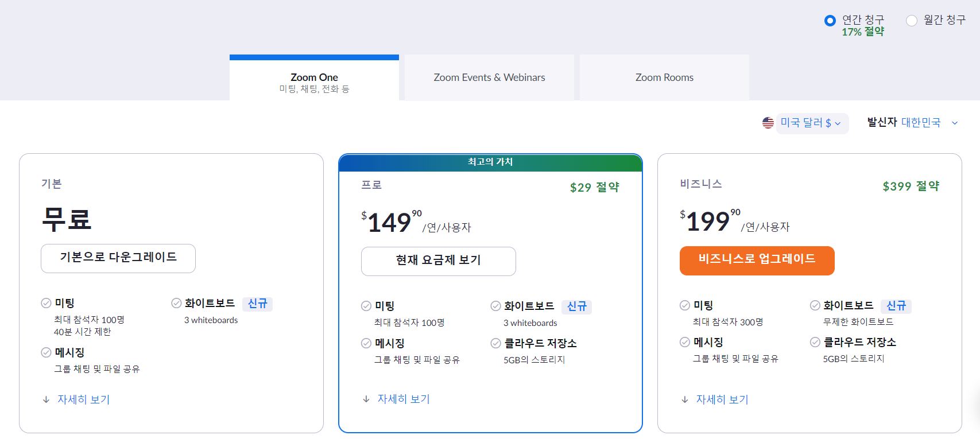Click 미팅 check icon in 기본 plan
The height and width of the screenshot is (439, 980).
46,303
